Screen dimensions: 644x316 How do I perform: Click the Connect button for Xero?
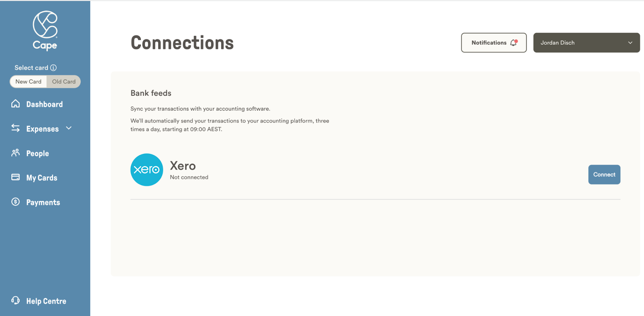tap(604, 174)
